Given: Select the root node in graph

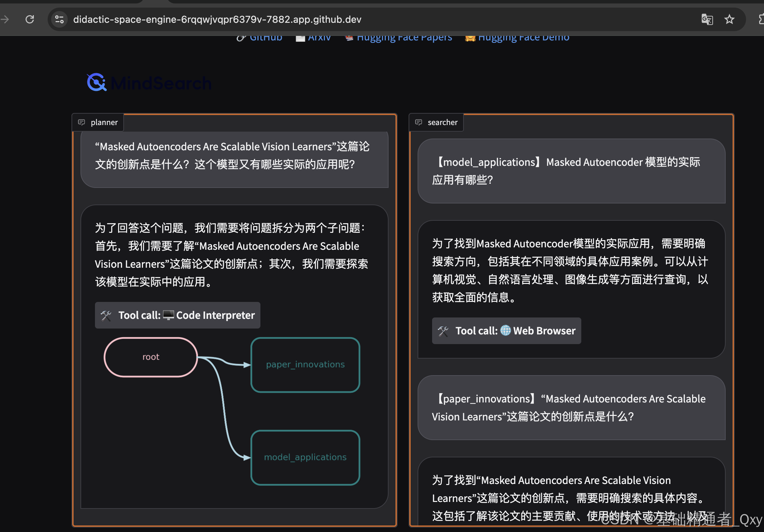Looking at the screenshot, I should point(151,357).
